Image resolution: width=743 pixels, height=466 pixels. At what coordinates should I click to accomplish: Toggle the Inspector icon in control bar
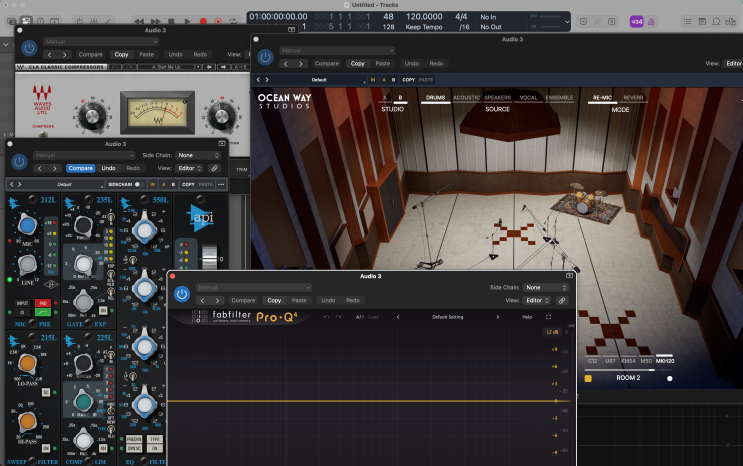(26, 21)
